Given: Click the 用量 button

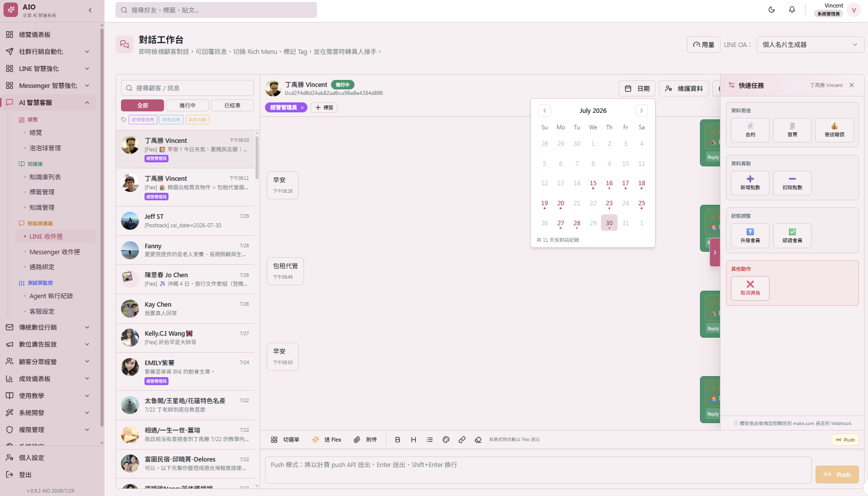Looking at the screenshot, I should [703, 44].
